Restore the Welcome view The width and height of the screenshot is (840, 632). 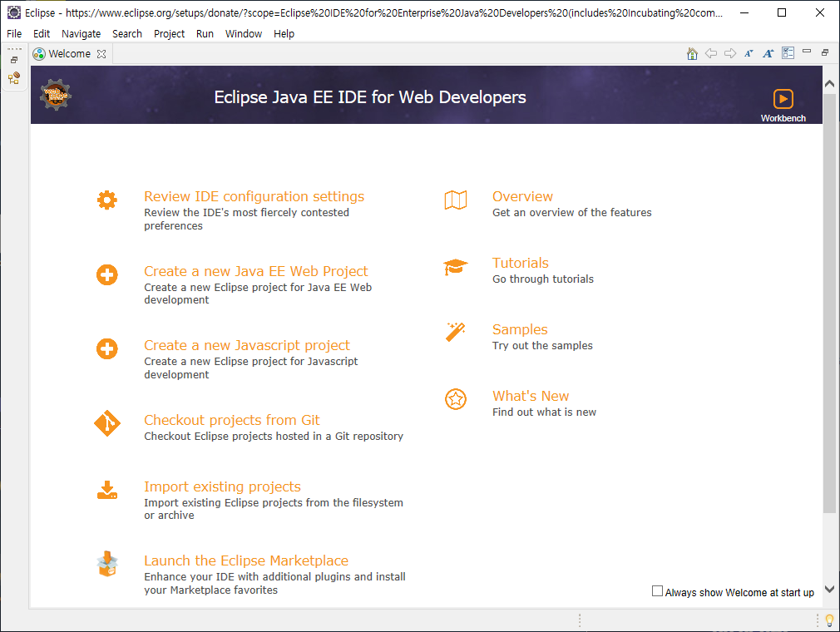[825, 52]
